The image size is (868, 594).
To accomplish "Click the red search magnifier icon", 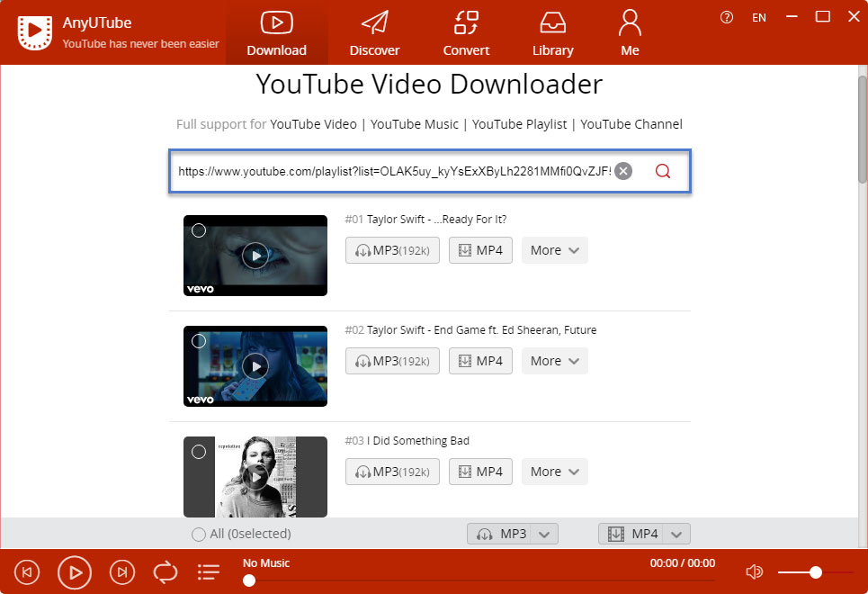I will 663,171.
